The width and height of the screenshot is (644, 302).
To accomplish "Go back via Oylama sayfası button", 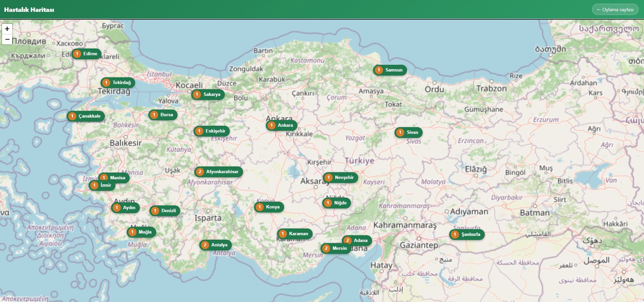I will tap(615, 9).
